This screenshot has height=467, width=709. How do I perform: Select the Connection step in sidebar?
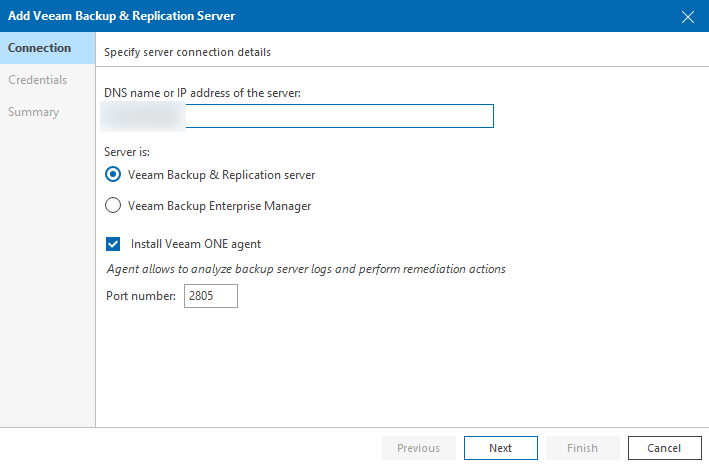point(47,48)
